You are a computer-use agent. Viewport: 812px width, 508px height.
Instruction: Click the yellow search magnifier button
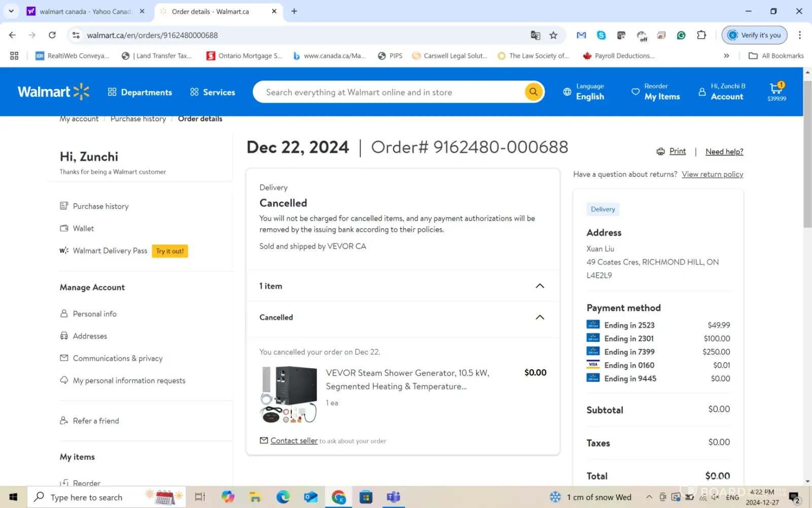(x=533, y=92)
